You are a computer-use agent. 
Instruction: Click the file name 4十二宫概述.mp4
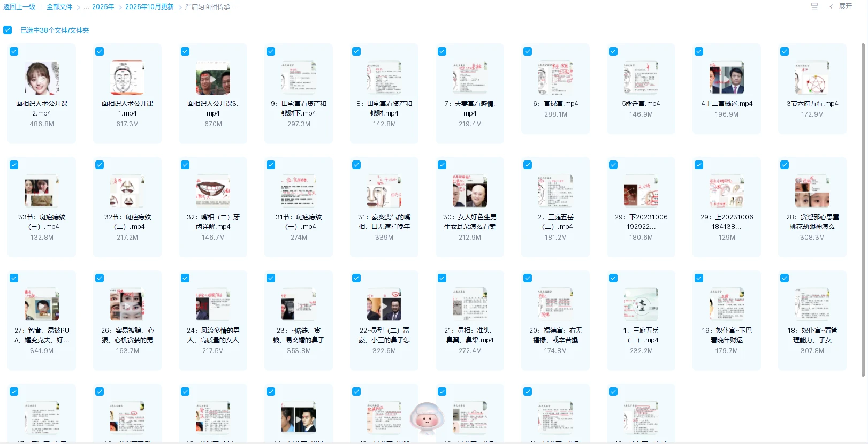point(727,104)
